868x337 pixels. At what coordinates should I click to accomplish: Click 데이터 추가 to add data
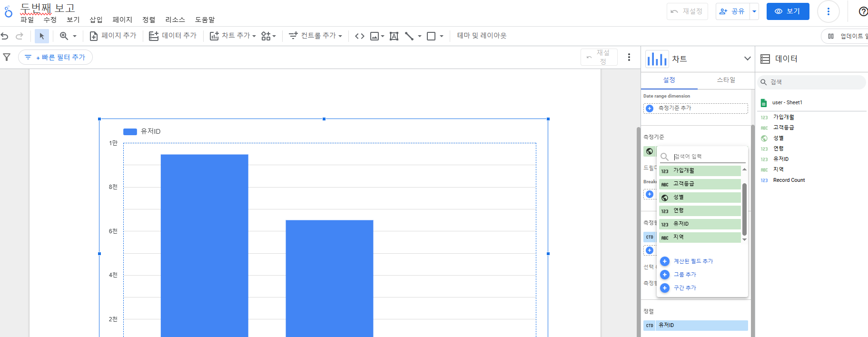(x=173, y=36)
